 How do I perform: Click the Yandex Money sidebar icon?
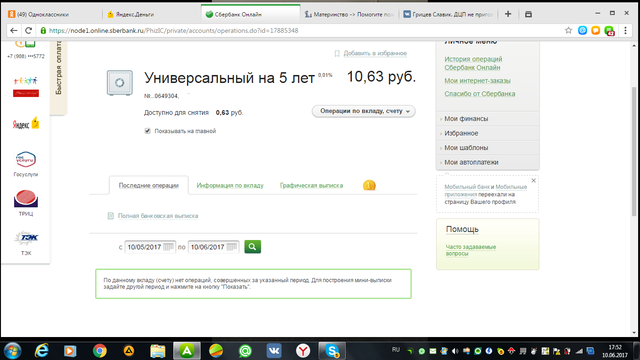click(26, 123)
